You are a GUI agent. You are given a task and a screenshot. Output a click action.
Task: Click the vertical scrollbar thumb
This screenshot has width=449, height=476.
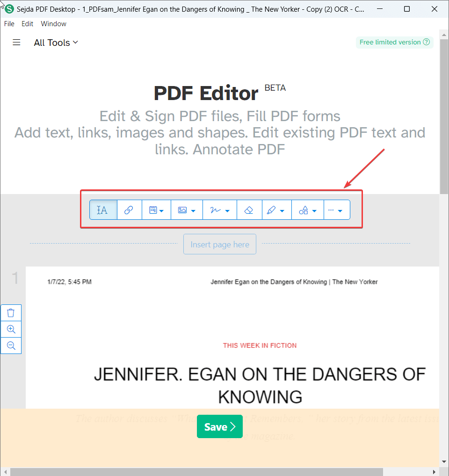(444, 116)
